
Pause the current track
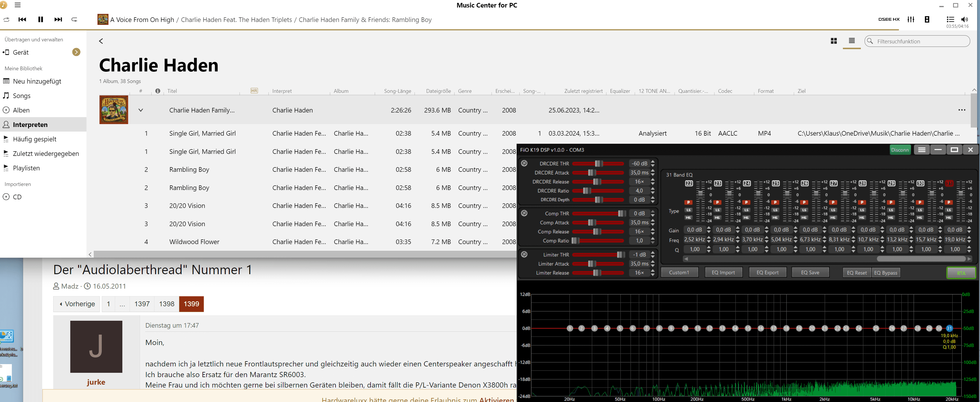click(41, 19)
